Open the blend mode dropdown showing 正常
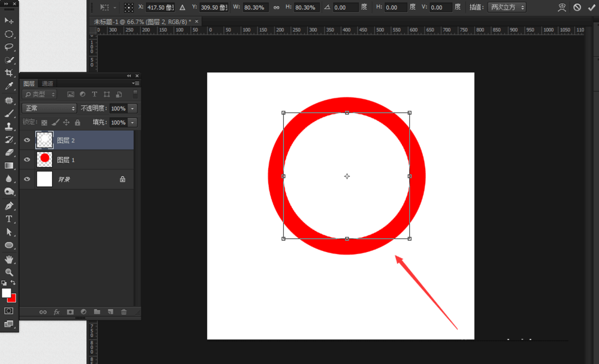Image resolution: width=599 pixels, height=364 pixels. click(x=49, y=108)
